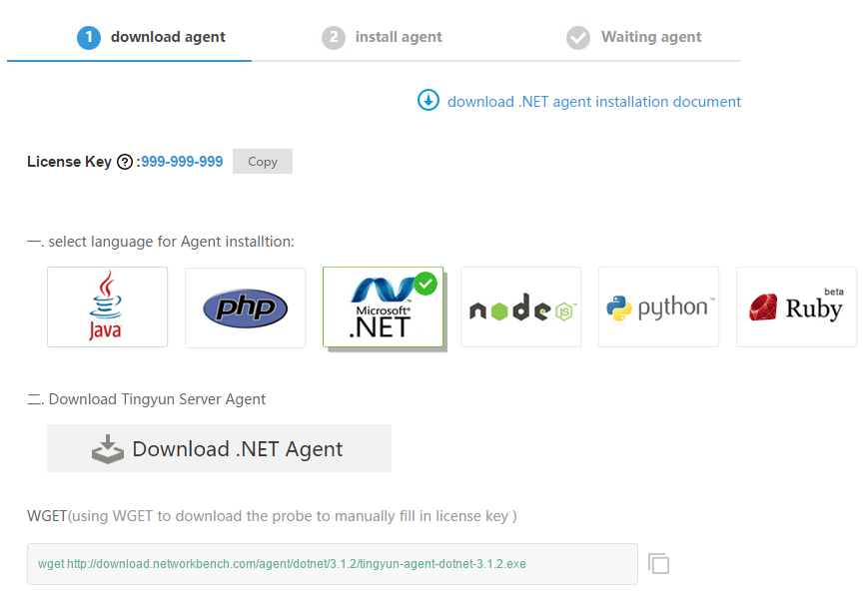Click the tray icon inside the Download .NET Agent button
Image resolution: width=868 pixels, height=609 pixels.
tap(108, 449)
